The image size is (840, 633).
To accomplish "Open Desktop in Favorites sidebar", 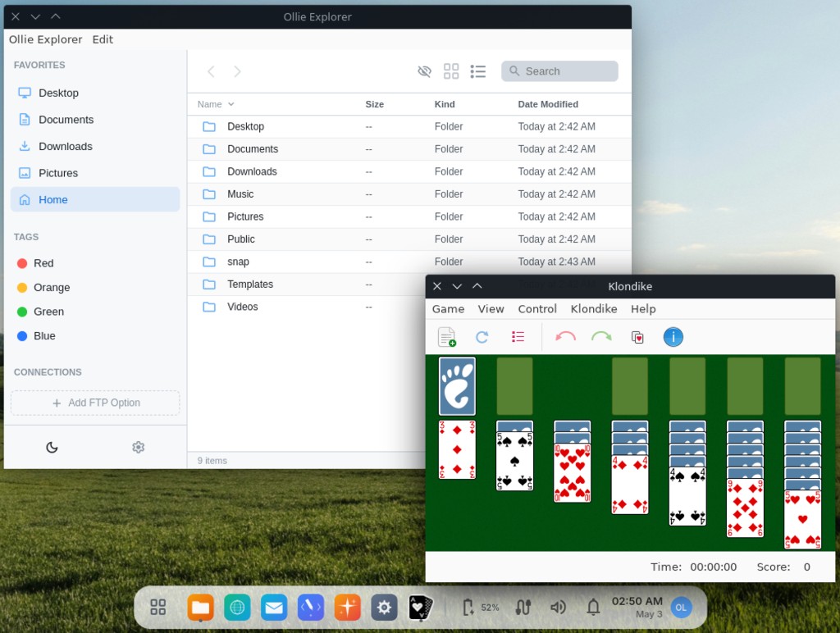I will (95, 93).
